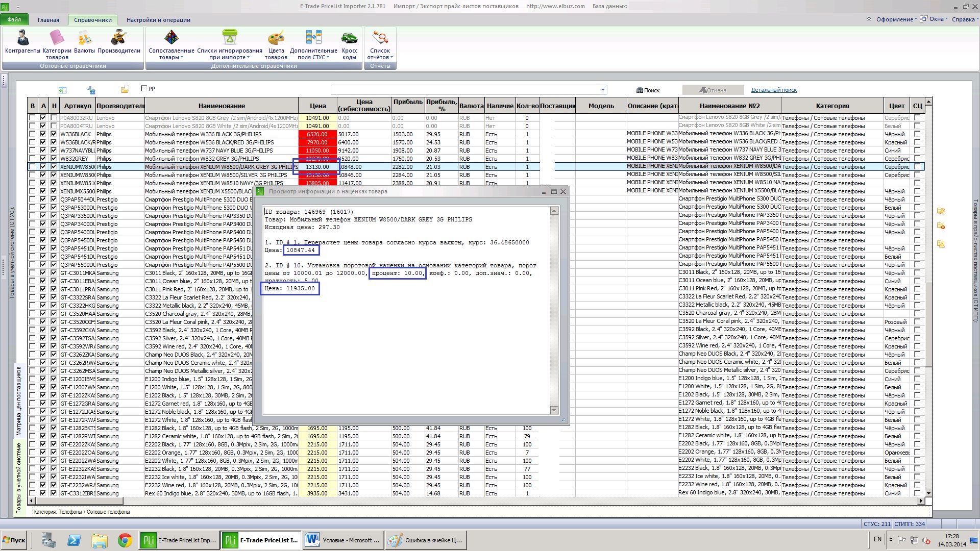Image resolution: width=980 pixels, height=551 pixels.
Task: Open Кросс коды reference
Action: tap(350, 44)
